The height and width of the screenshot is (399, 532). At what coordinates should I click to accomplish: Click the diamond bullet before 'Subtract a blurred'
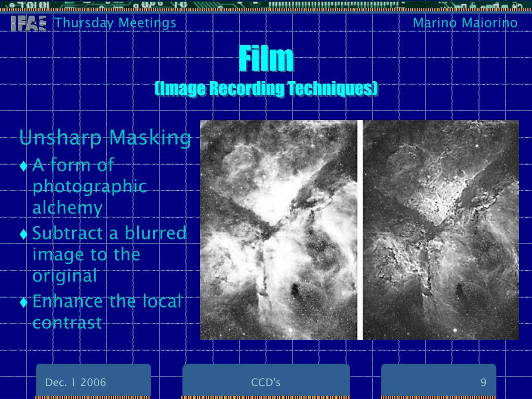[x=24, y=234]
